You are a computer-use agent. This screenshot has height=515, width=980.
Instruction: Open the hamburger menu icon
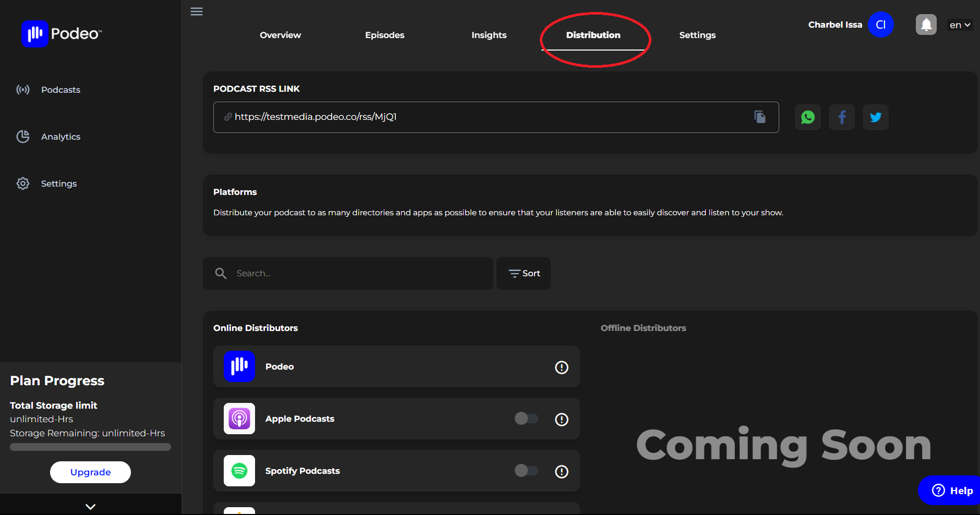[x=197, y=11]
